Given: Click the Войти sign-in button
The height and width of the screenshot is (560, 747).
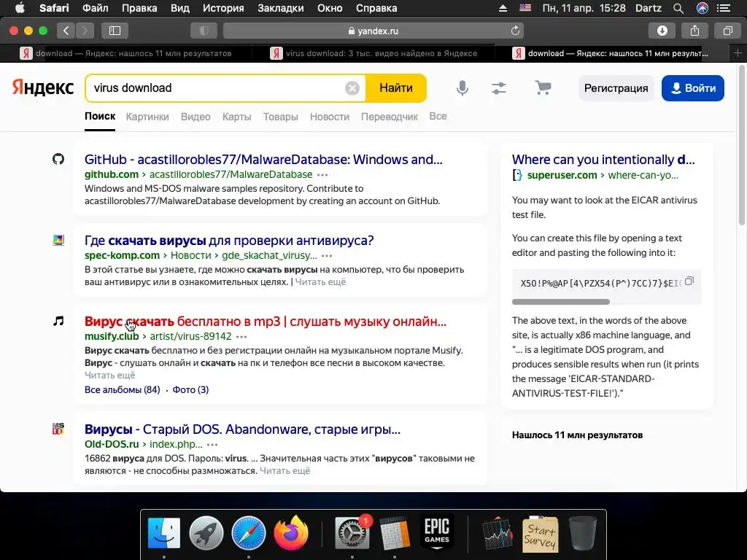Looking at the screenshot, I should pyautogui.click(x=693, y=88).
